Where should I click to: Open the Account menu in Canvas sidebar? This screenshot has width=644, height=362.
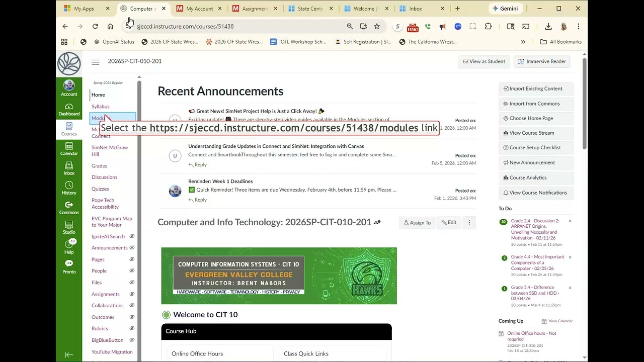tap(69, 88)
